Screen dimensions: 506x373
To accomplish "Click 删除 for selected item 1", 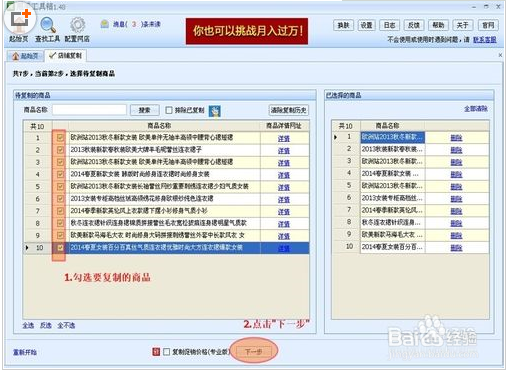I will tap(456, 138).
